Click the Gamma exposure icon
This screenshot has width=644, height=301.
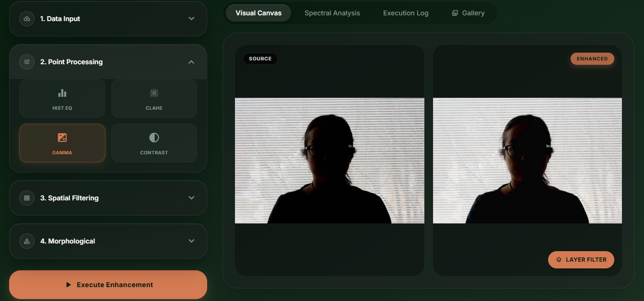(x=62, y=138)
